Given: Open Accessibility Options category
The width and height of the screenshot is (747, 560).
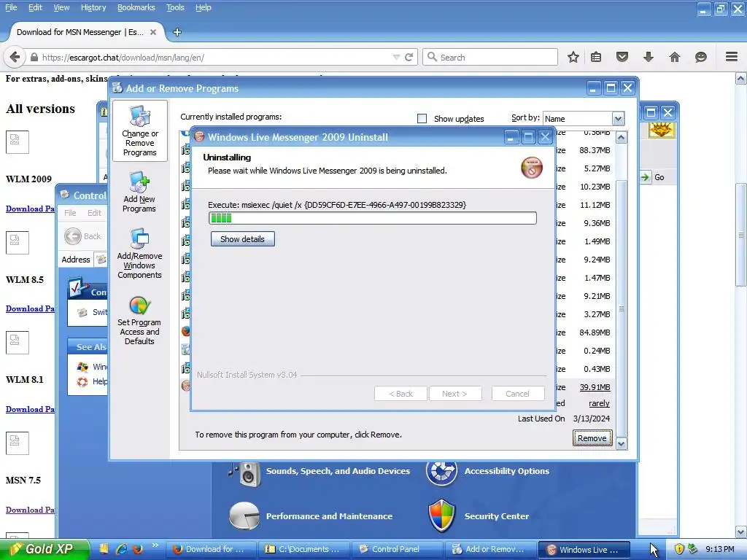Looking at the screenshot, I should coord(506,471).
